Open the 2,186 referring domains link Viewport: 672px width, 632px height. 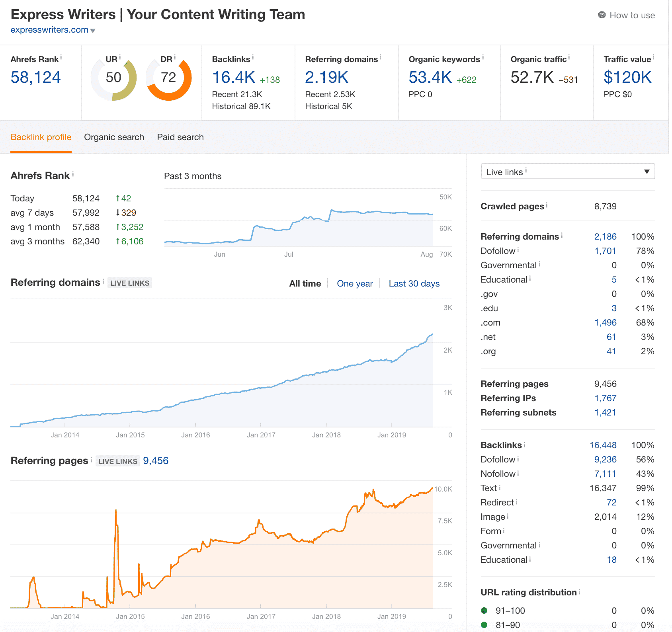click(605, 237)
